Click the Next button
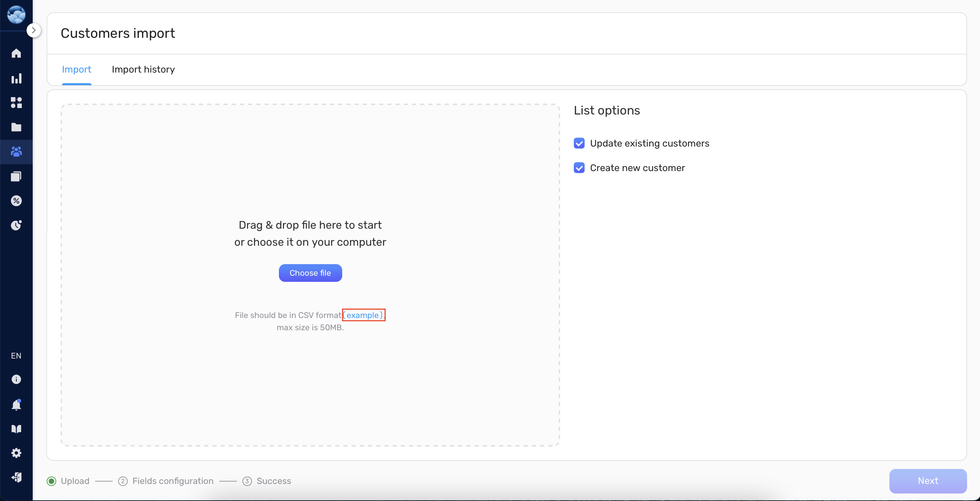Screen dimensions: 980x501 (928, 481)
